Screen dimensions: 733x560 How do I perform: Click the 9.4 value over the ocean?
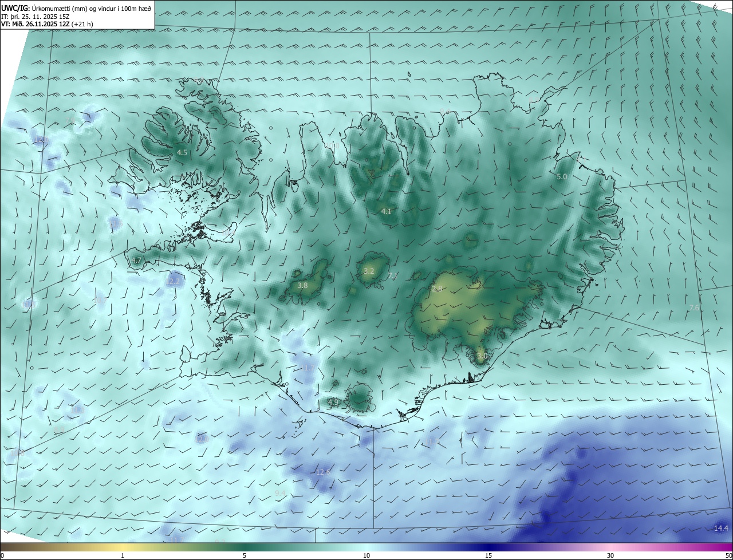pos(280,493)
